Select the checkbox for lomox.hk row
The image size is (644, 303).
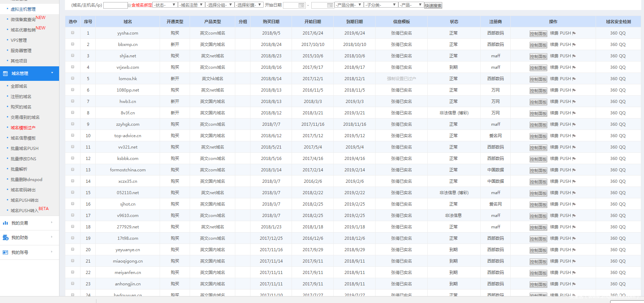[x=73, y=78]
